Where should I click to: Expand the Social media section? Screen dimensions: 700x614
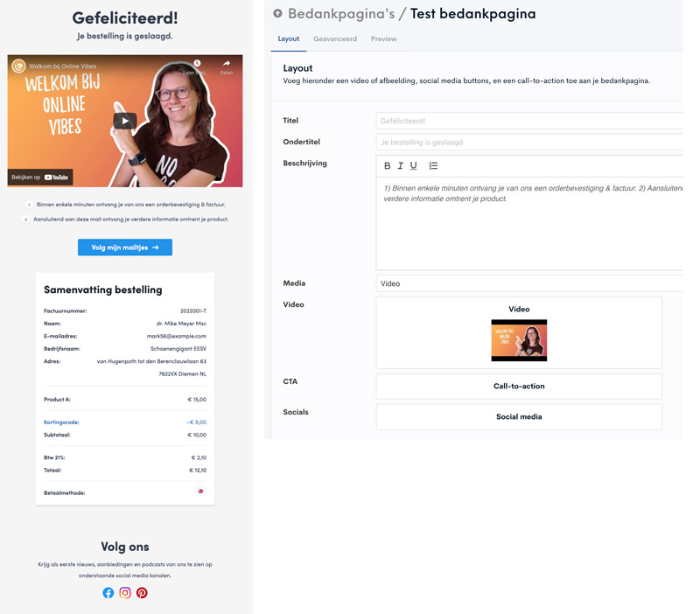click(x=519, y=416)
